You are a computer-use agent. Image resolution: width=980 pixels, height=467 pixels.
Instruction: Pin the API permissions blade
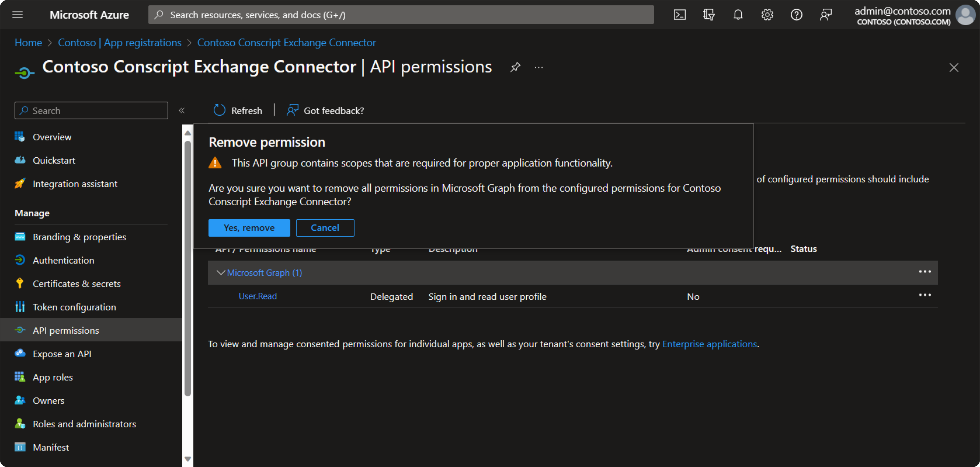(515, 67)
